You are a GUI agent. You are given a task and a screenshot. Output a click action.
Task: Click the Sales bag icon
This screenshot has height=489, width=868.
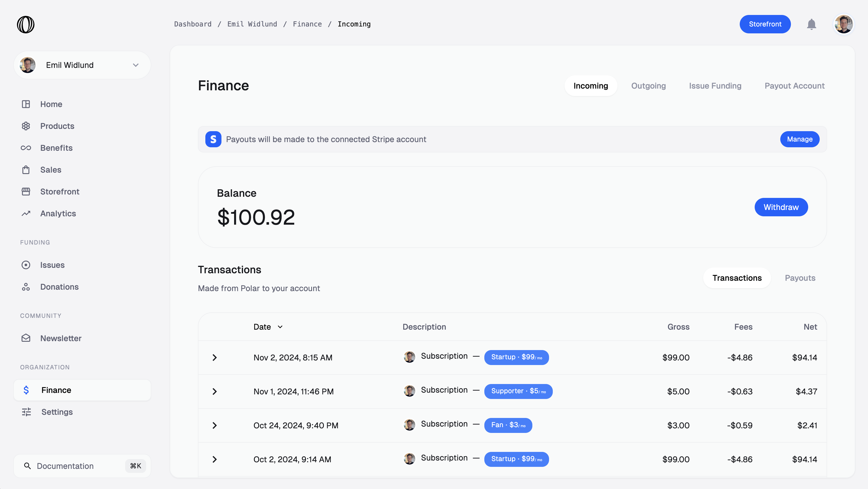pos(26,169)
